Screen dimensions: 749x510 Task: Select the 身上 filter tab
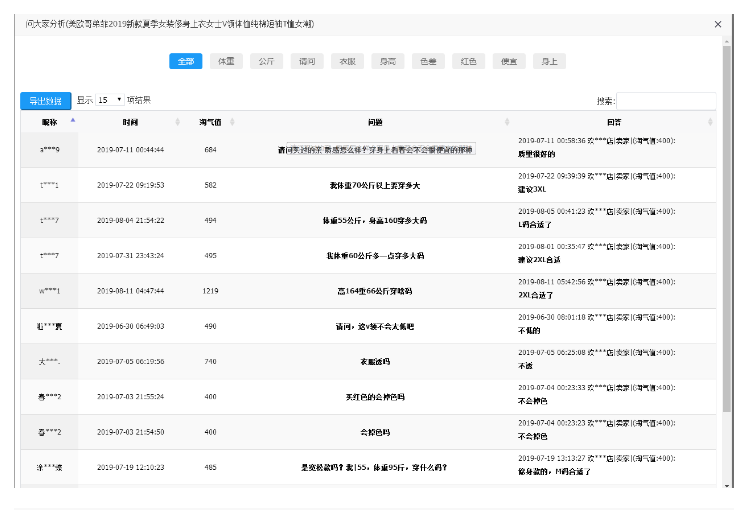pos(549,61)
